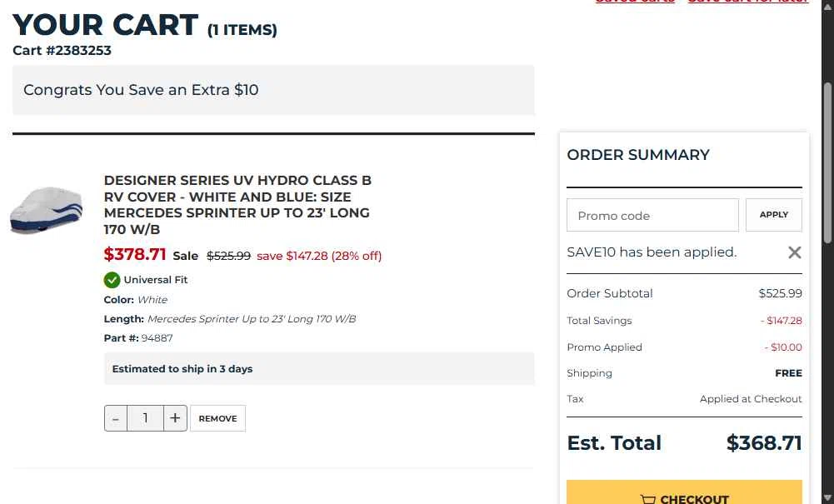Decrease quantity with the minus button
This screenshot has height=504, width=834.
[x=116, y=418]
